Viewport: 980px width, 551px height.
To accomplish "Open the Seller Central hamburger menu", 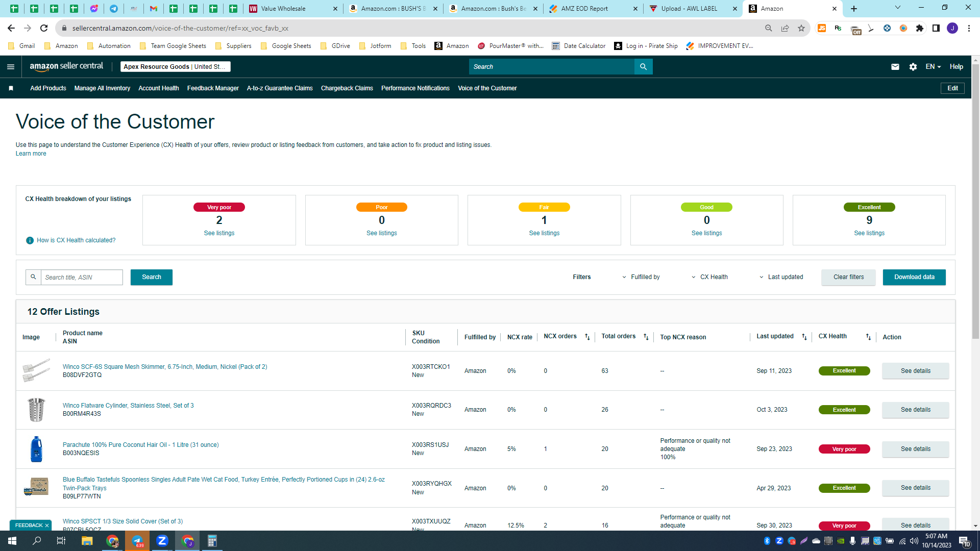I will [11, 67].
